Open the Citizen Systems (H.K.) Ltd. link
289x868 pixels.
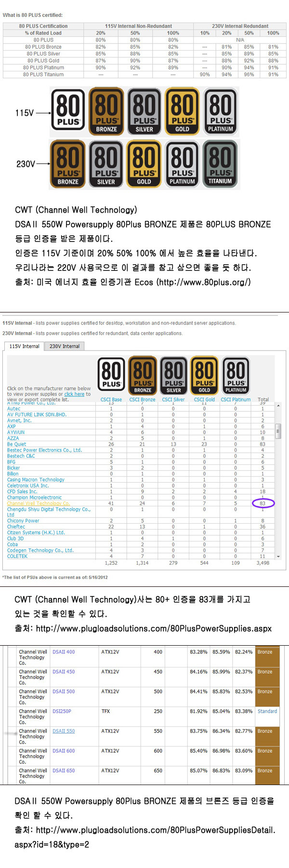click(36, 532)
